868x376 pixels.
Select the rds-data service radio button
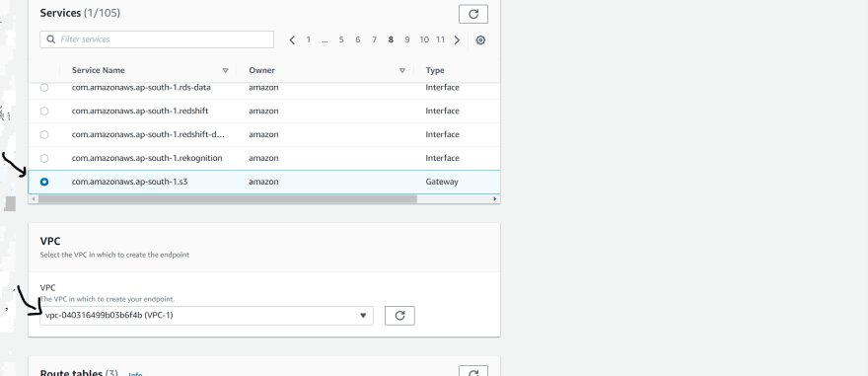[44, 88]
